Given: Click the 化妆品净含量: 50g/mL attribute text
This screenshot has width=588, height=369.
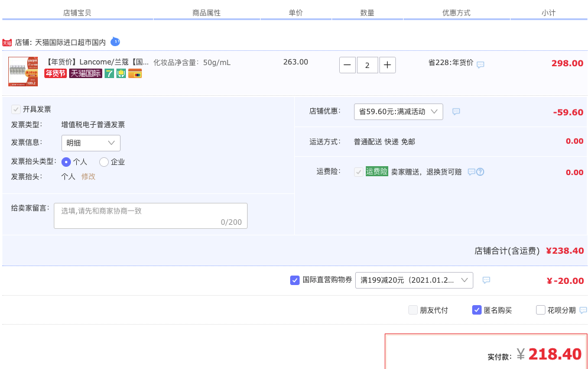Looking at the screenshot, I should (x=192, y=63).
